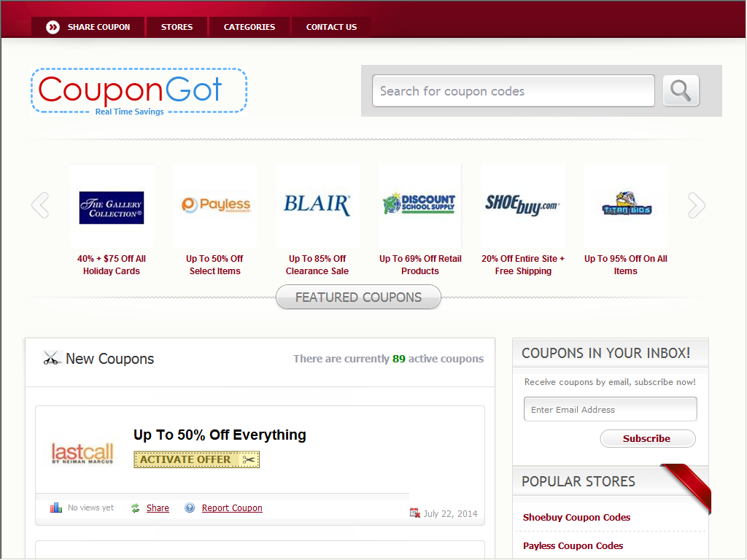Focus the Enter Email Address field

click(x=611, y=409)
